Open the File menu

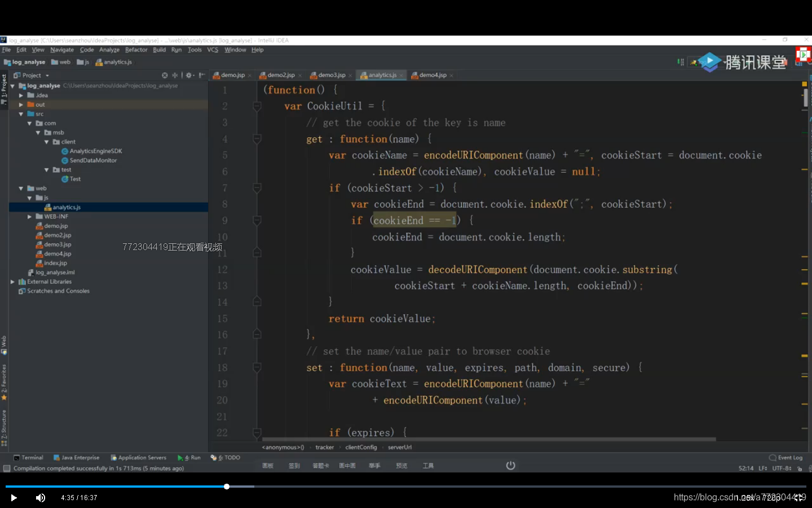tap(6, 50)
